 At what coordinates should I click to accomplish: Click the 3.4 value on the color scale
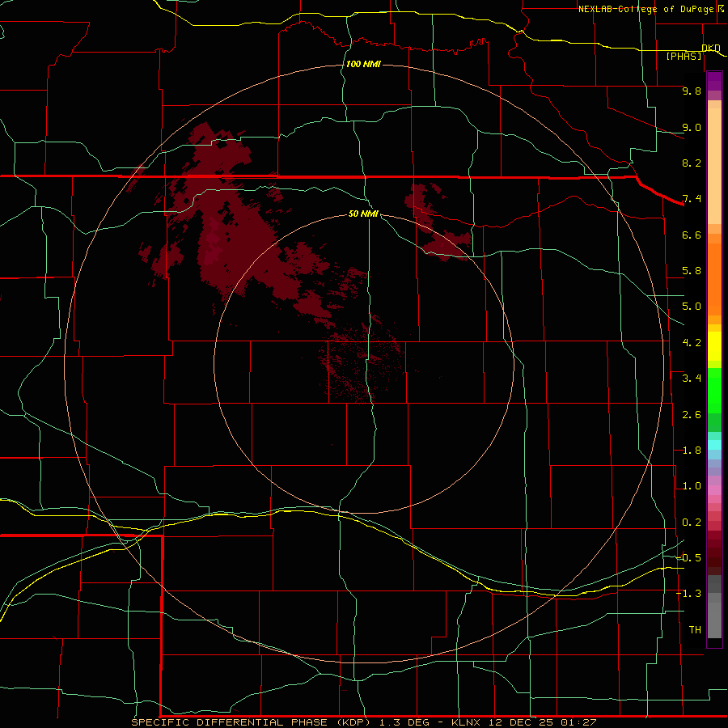(692, 379)
